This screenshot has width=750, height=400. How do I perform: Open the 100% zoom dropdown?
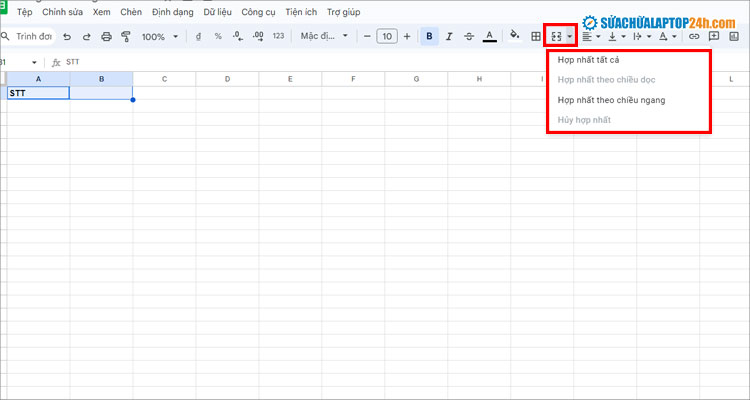160,36
